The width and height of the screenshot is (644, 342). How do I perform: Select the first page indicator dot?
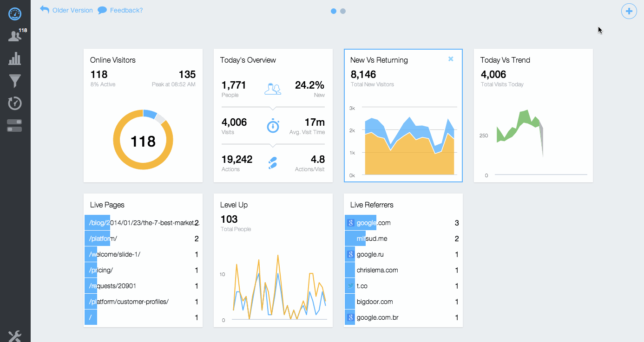(333, 11)
